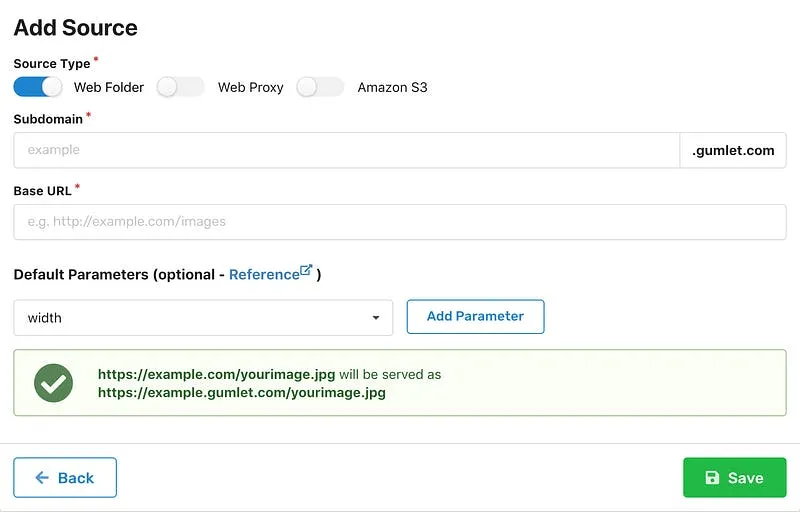Screen dimensions: 800x512
Task: Click the floppy disk icon on Save
Action: click(712, 478)
